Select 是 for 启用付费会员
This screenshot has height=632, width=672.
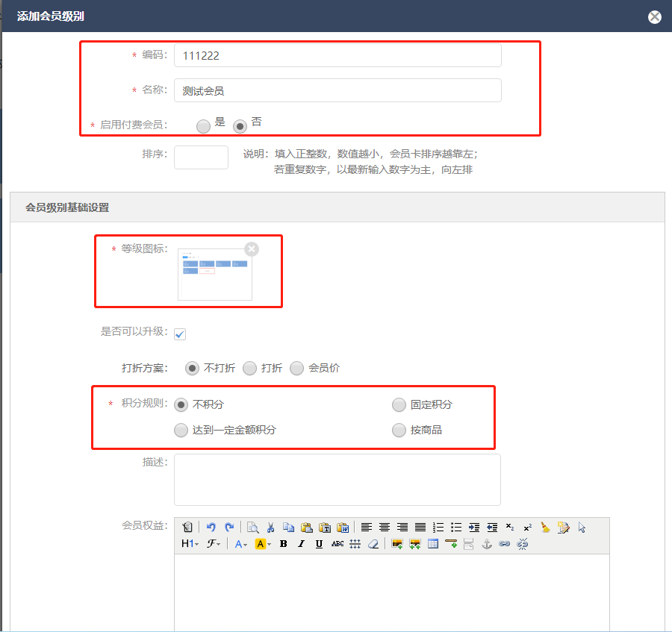[x=203, y=126]
